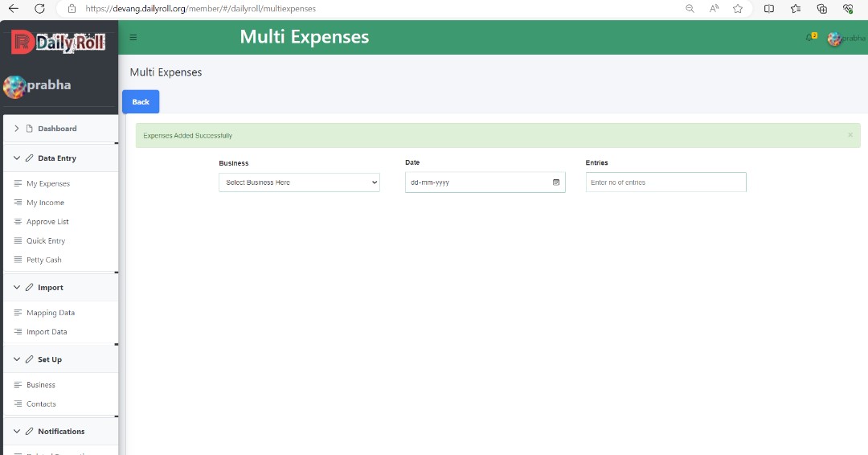Viewport: 868px width, 455px height.
Task: Click the Daily Roll logo
Action: pos(58,43)
